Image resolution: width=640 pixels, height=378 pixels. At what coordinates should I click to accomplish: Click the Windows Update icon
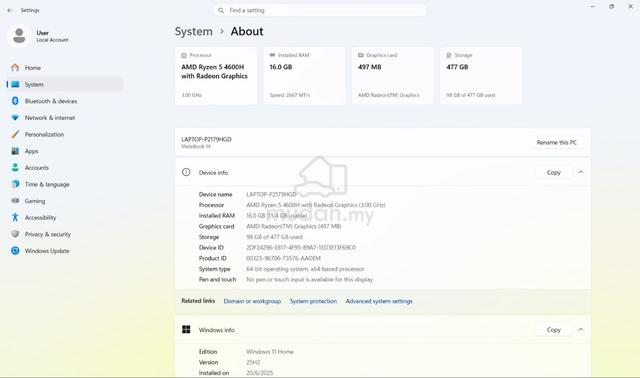point(15,251)
